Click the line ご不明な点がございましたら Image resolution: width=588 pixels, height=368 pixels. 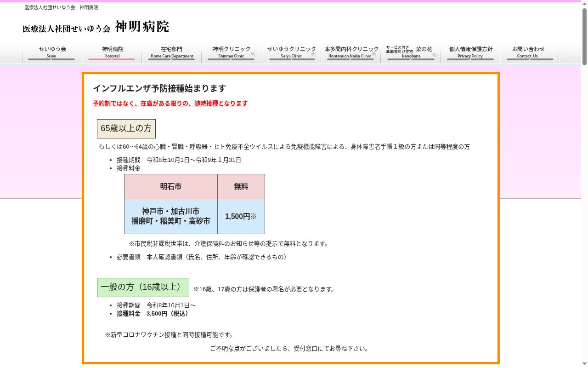coord(290,349)
